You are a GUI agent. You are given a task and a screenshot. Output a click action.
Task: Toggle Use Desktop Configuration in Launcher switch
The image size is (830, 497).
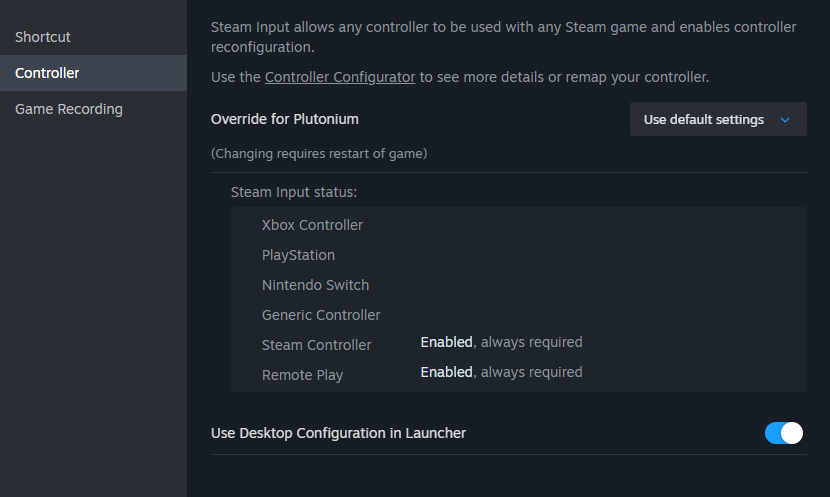click(x=783, y=433)
